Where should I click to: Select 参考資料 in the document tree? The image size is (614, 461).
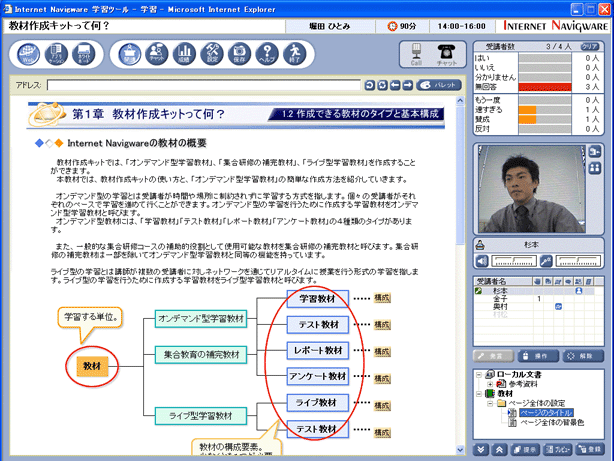pyautogui.click(x=523, y=384)
